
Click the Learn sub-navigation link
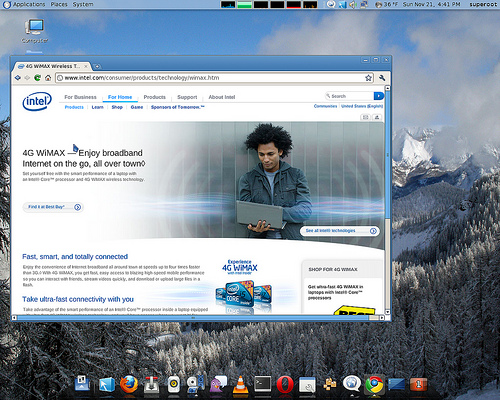pos(98,107)
